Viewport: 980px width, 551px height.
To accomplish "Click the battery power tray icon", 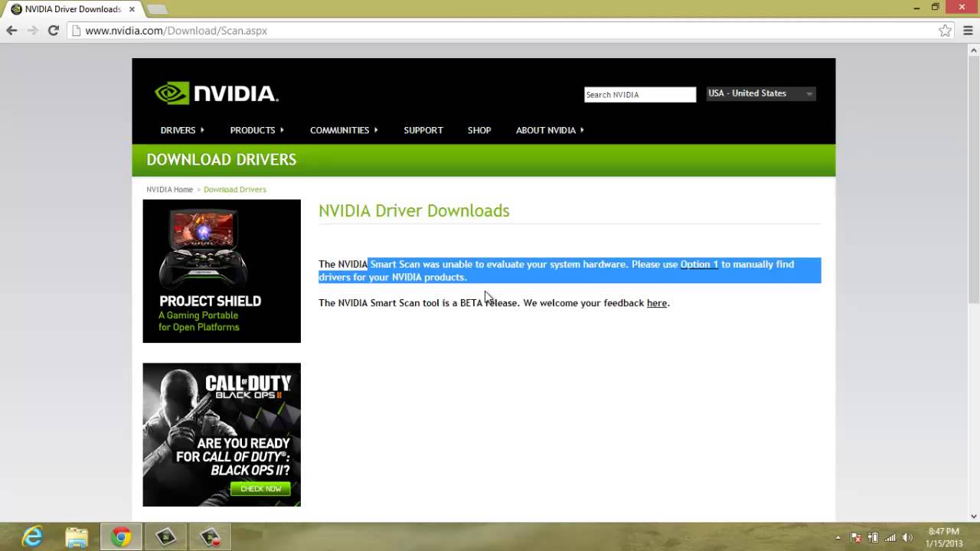I will (874, 537).
